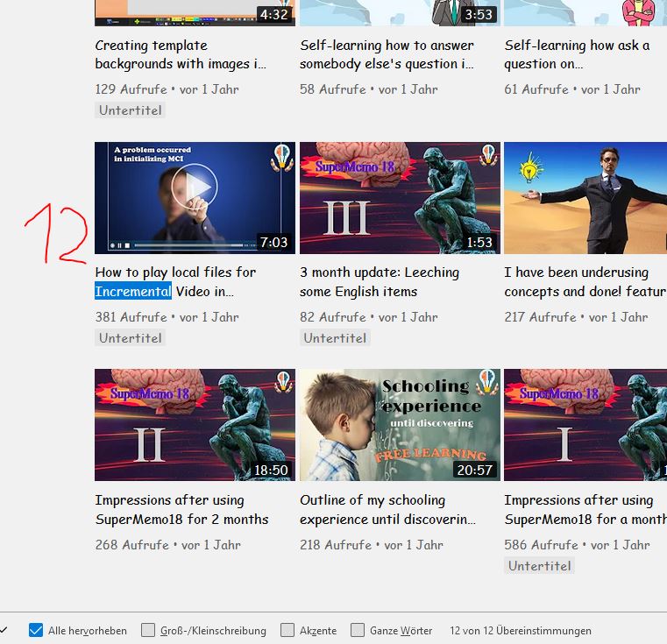This screenshot has width=667, height=644.
Task: Enable the Akzente checkbox
Action: 287,630
